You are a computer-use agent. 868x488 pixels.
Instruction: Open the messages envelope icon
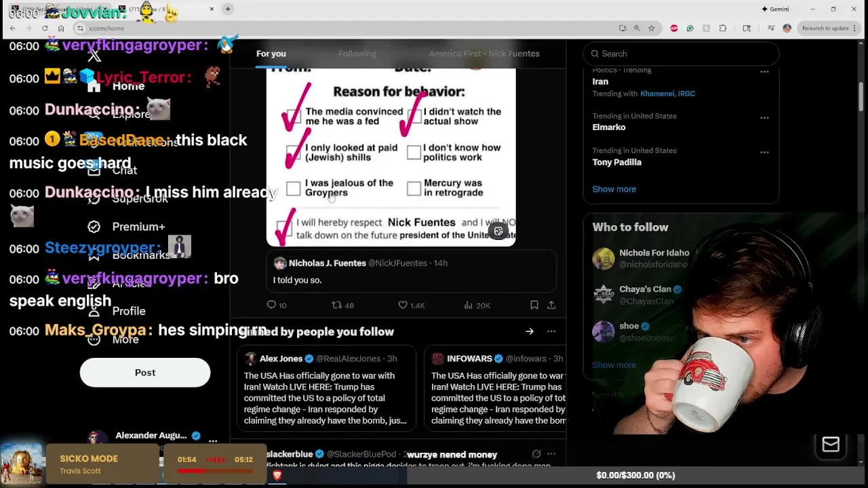831,445
